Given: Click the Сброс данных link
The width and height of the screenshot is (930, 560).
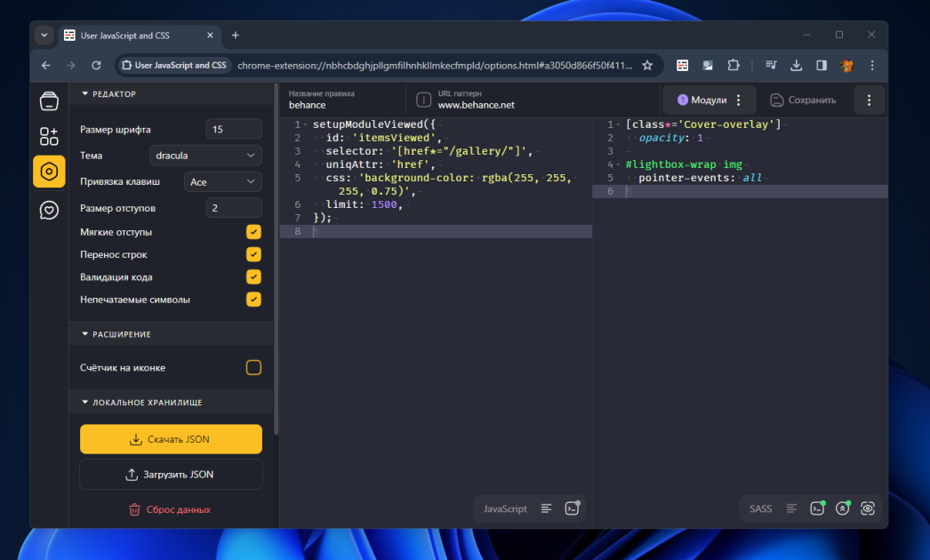Looking at the screenshot, I should pyautogui.click(x=170, y=509).
